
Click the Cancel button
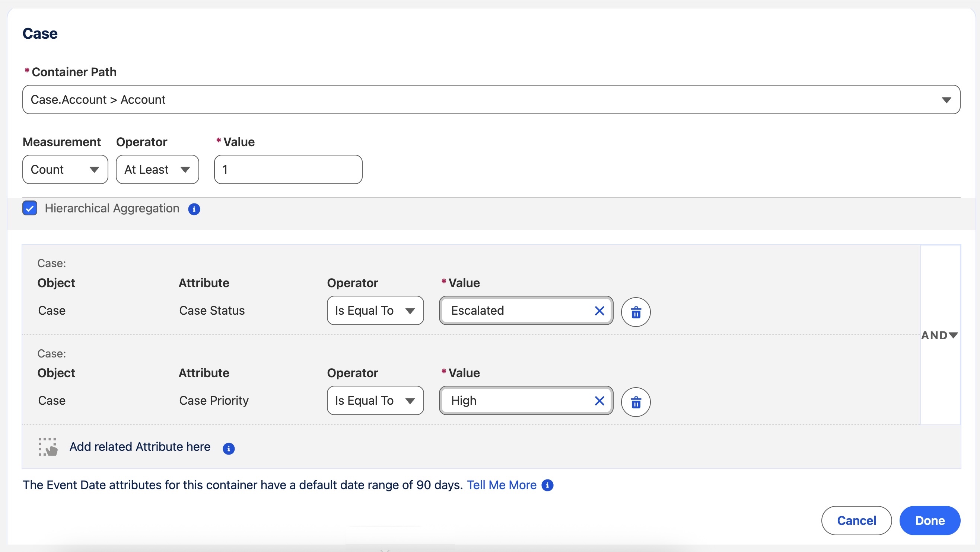[x=856, y=520]
